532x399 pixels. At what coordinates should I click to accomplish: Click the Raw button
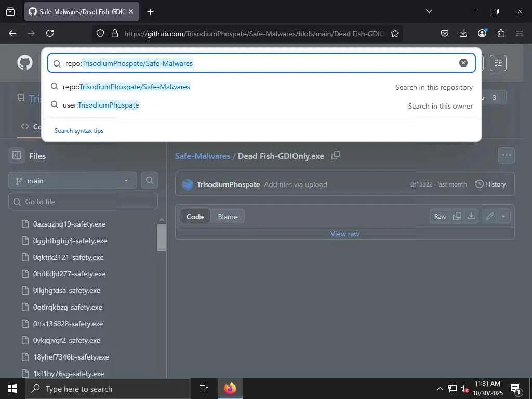click(x=440, y=217)
